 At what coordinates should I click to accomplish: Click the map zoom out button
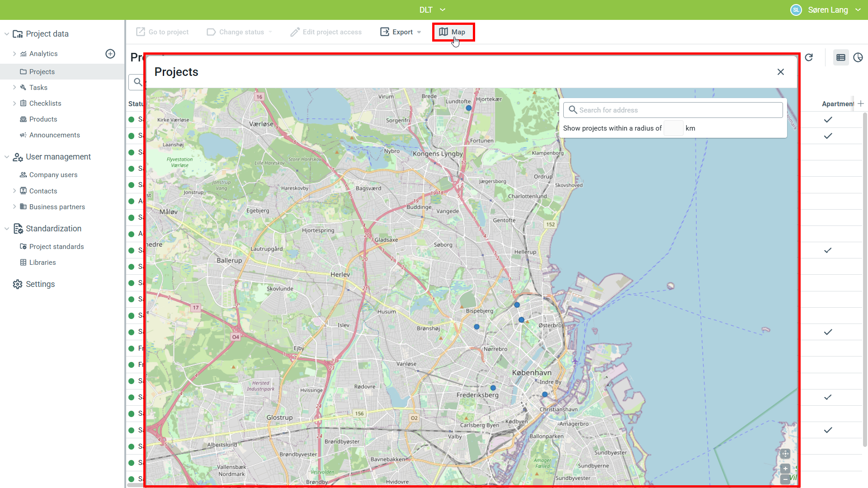(785, 479)
